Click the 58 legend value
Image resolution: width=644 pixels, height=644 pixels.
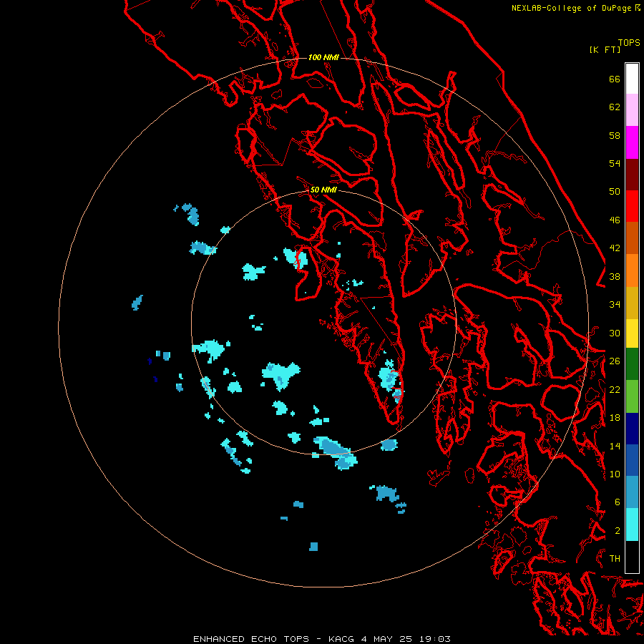click(615, 135)
